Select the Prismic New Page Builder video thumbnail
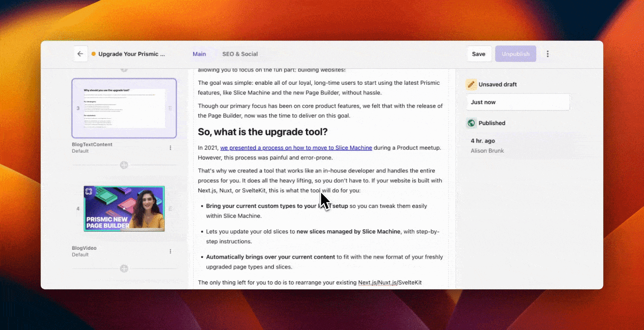 pos(124,209)
